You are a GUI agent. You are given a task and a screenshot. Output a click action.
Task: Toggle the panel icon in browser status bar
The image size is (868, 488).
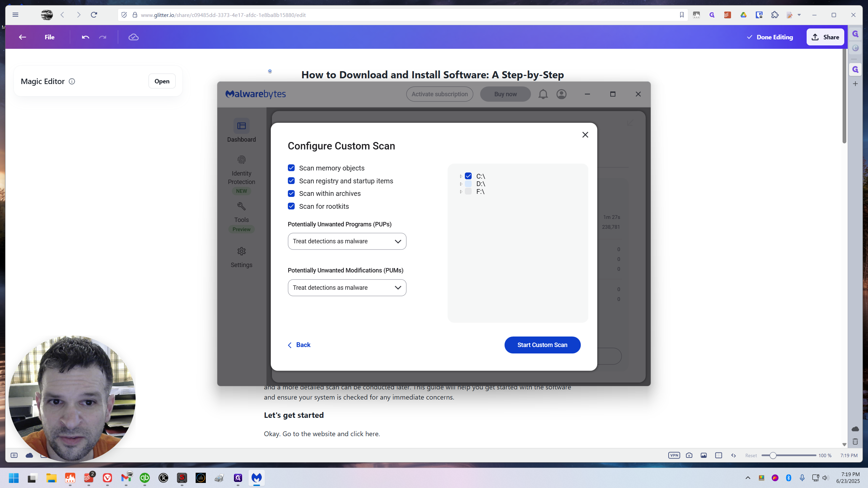coord(14,455)
